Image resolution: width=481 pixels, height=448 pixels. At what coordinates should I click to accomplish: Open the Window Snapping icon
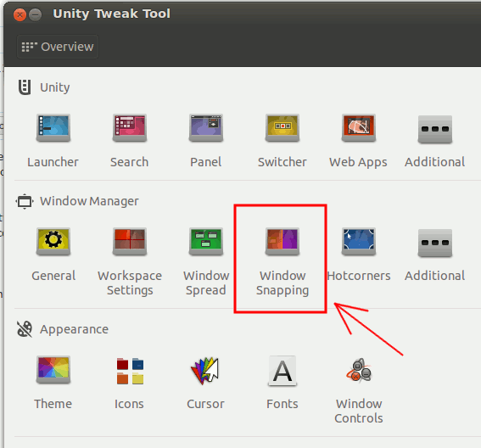click(282, 242)
